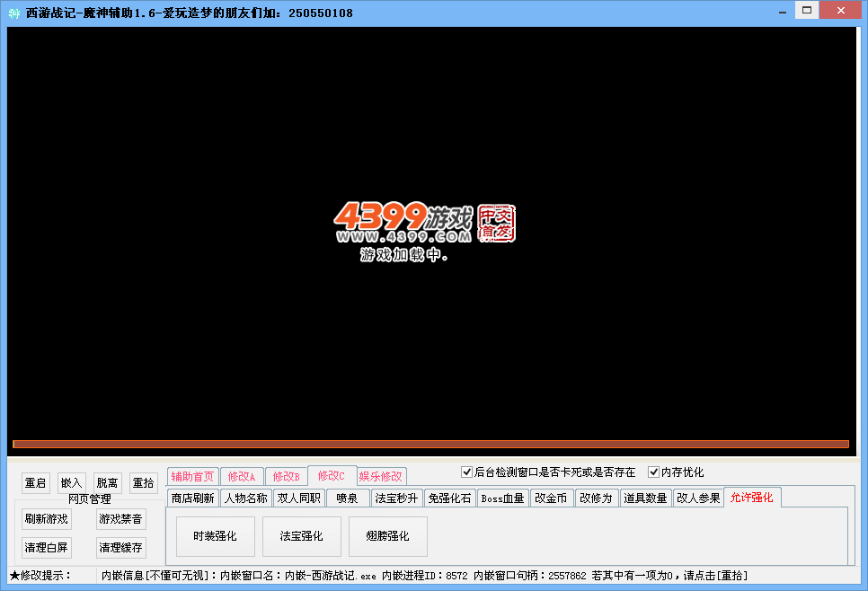Click the 法宝强化 button
The width and height of the screenshot is (868, 591).
pyautogui.click(x=302, y=536)
